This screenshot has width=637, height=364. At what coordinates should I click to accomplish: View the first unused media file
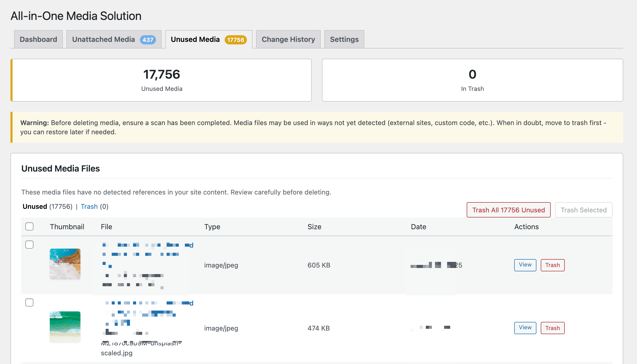[x=525, y=265]
